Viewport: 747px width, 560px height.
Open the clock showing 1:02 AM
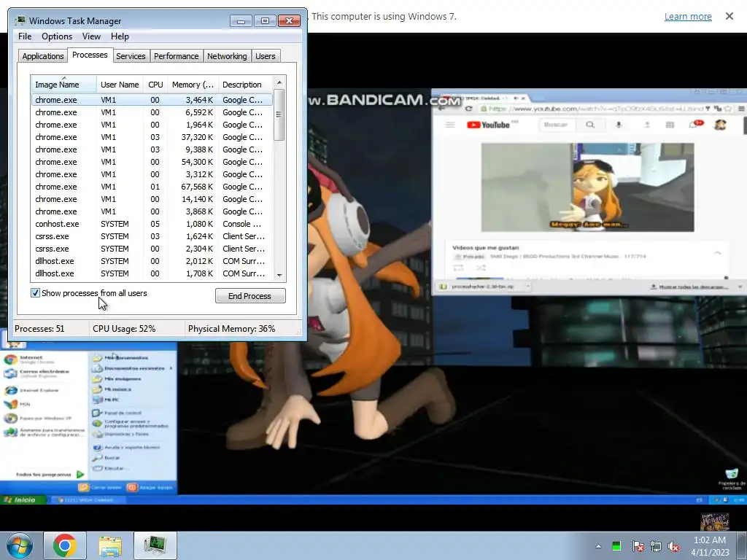710,546
